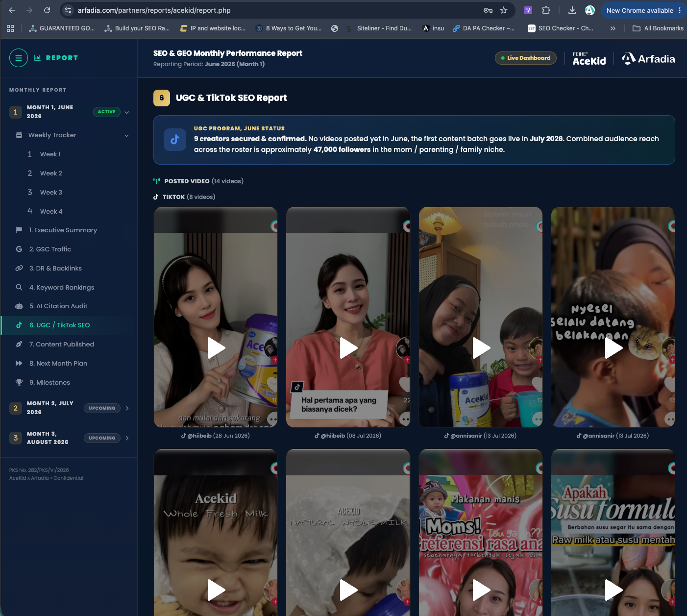Viewport: 687px width, 616px height.
Task: Play the Acekid Whole Fresh Milk video
Action: click(216, 590)
